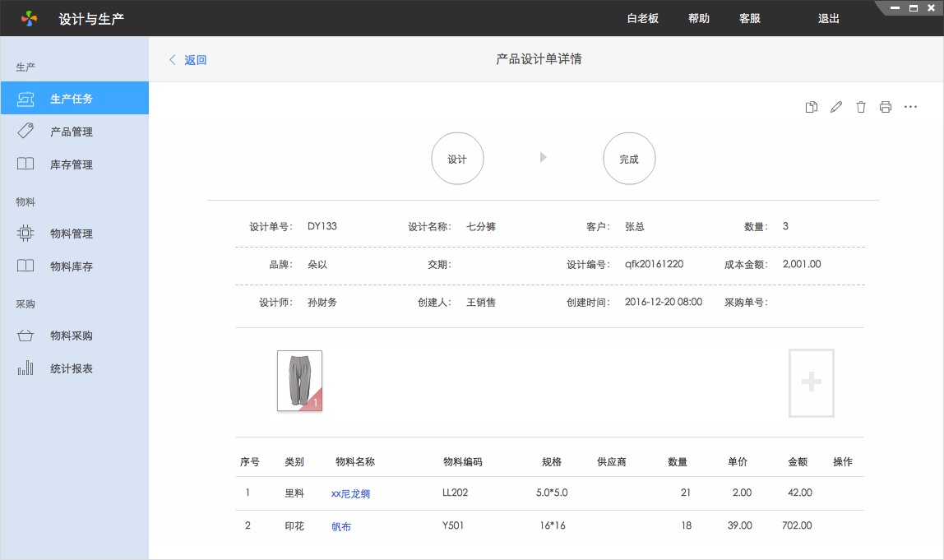
Task: Select 产品管理 in the sidebar
Action: point(72,132)
